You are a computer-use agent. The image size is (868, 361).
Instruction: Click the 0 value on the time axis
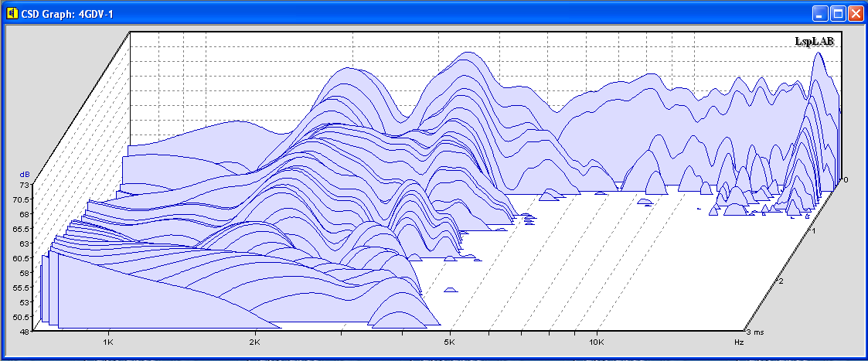click(x=846, y=179)
